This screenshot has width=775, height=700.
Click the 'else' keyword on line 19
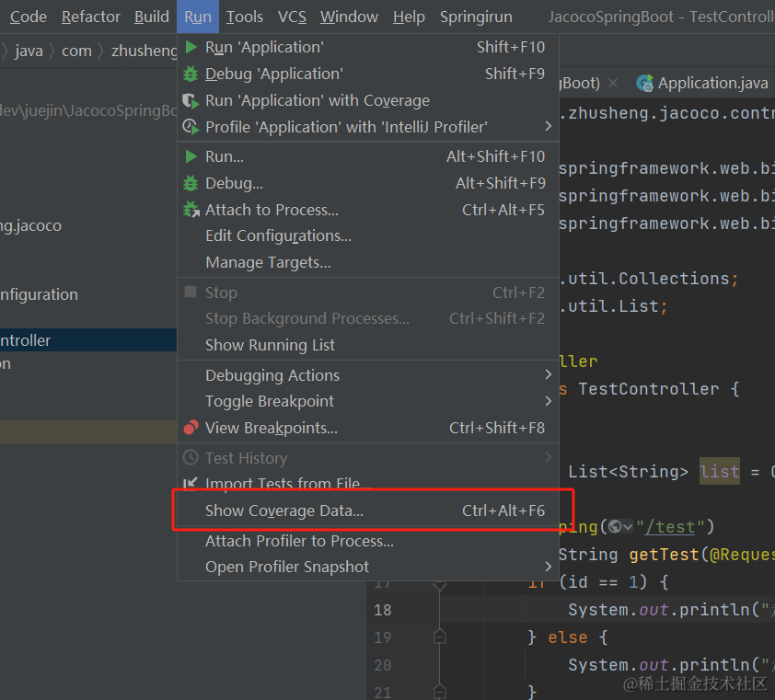pos(567,637)
